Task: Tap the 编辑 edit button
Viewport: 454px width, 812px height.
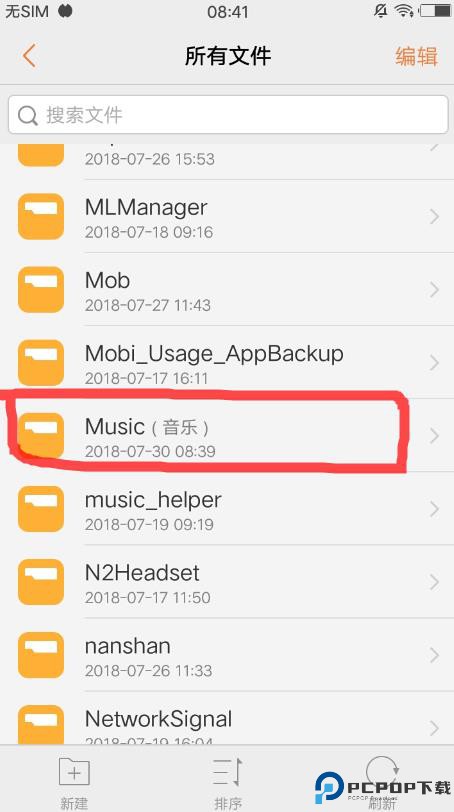Action: click(417, 56)
